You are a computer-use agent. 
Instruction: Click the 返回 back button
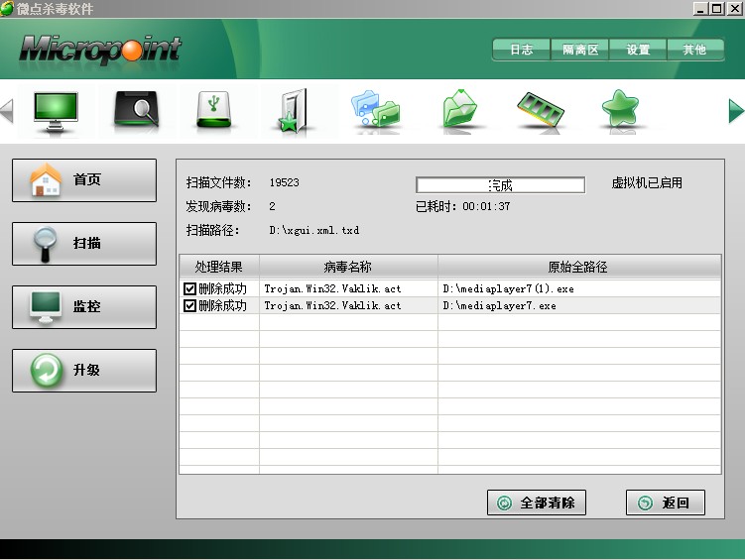[666, 503]
